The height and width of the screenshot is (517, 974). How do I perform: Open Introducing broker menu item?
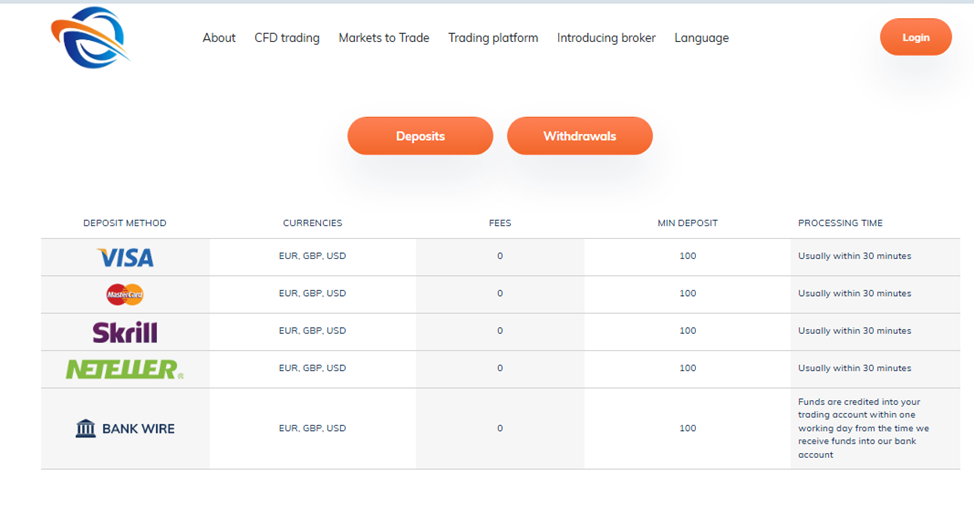click(606, 38)
